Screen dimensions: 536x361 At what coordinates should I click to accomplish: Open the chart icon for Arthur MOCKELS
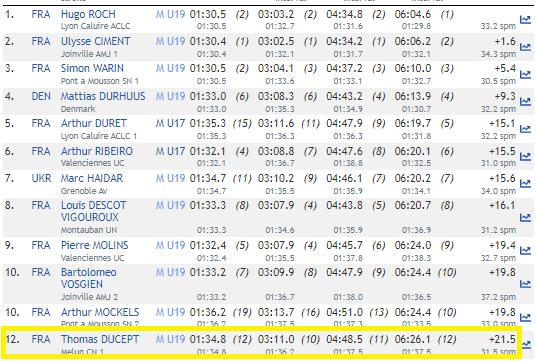pyautogui.click(x=525, y=318)
